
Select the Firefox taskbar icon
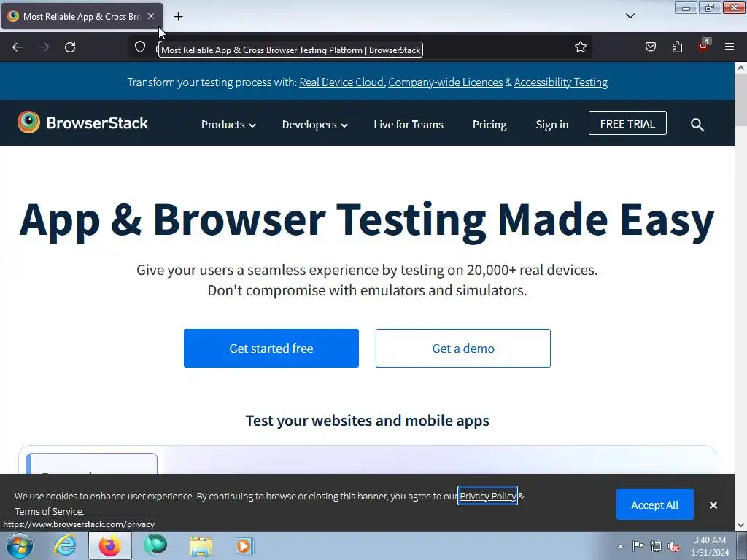pos(110,545)
